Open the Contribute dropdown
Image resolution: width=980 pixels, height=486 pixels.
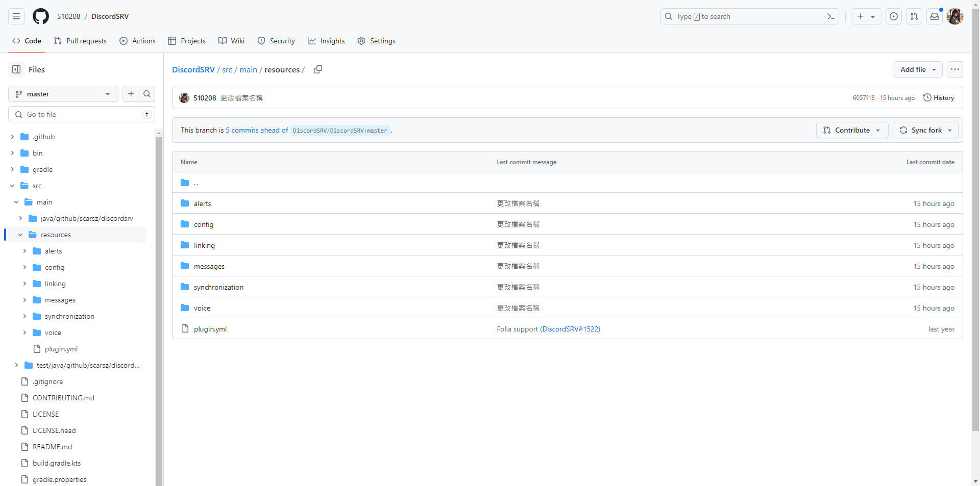852,130
